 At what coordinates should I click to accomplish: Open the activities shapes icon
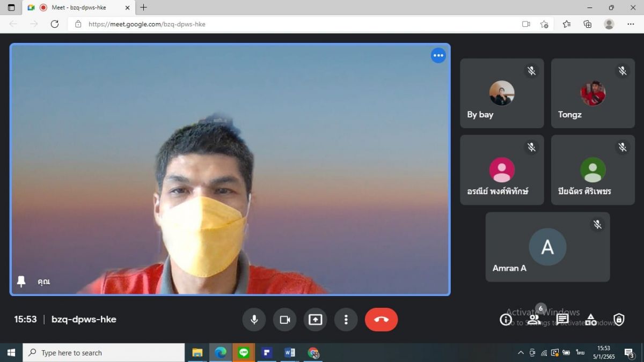point(590,320)
